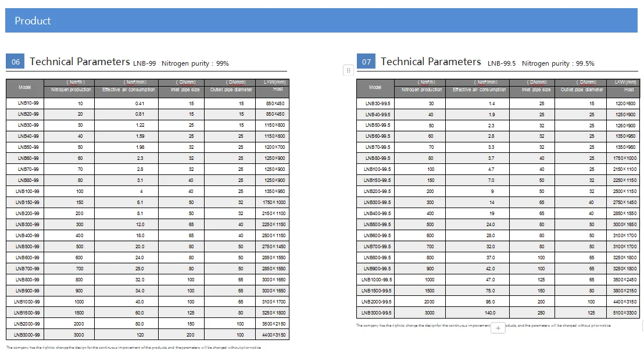The width and height of the screenshot is (644, 361).
Task: Click the 7.0 air consumption value for LNB150-99.5
Action: tap(491, 180)
